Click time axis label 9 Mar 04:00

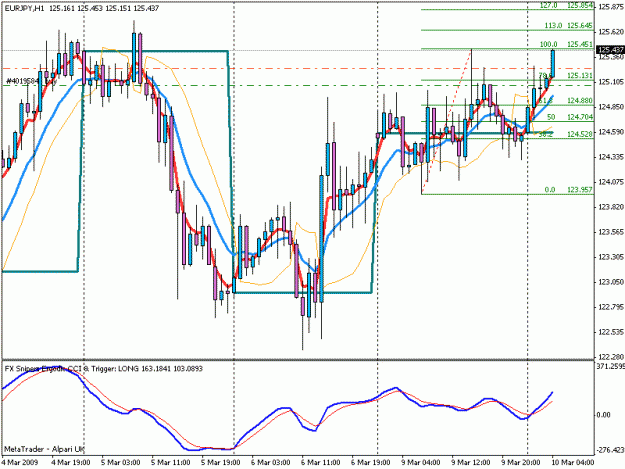[x=421, y=463]
